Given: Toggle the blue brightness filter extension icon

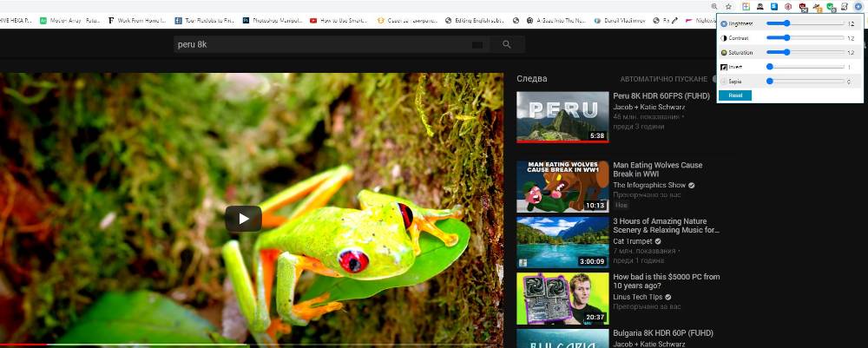Looking at the screenshot, I should [858, 7].
